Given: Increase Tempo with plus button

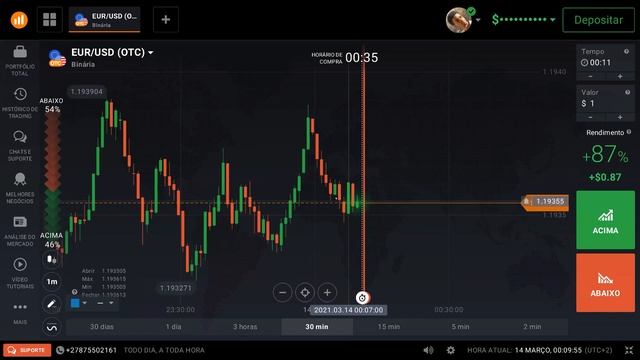Looking at the screenshot, I should [620, 76].
